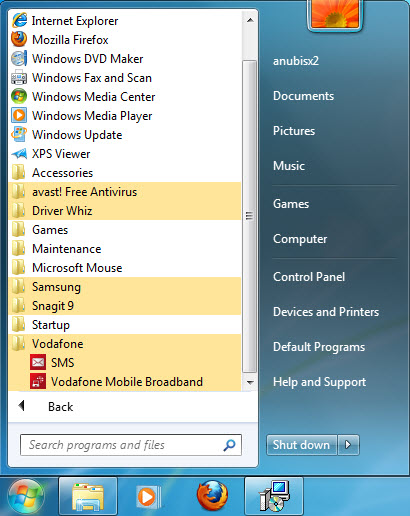Click the Back label to return

(x=60, y=407)
